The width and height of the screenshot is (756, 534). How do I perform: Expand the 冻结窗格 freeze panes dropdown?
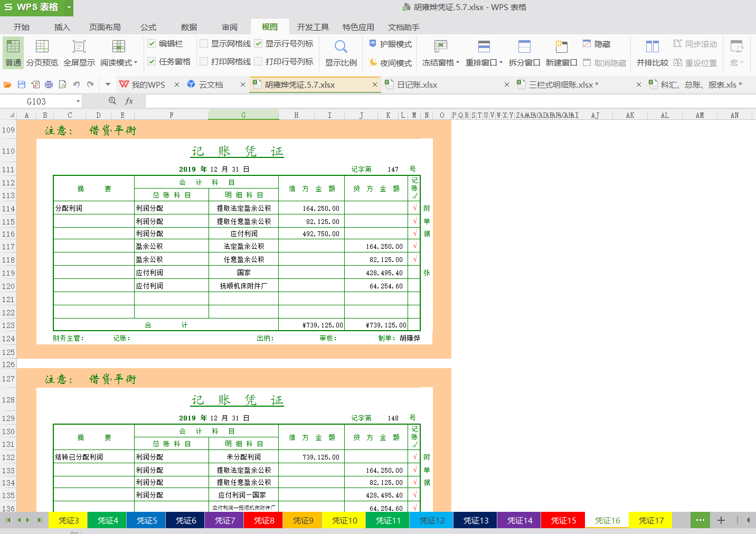(458, 63)
